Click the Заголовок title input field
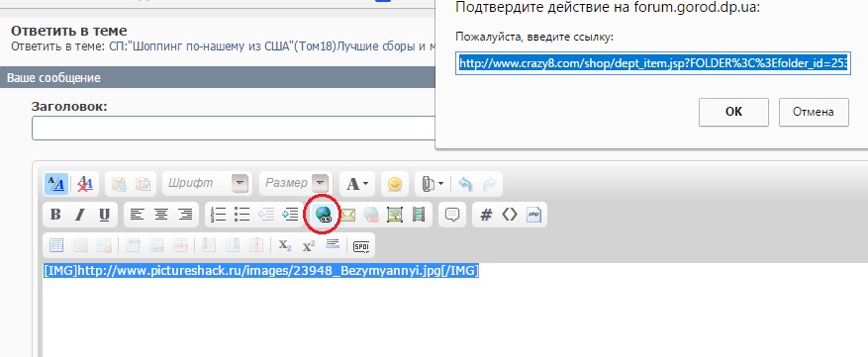 point(234,129)
